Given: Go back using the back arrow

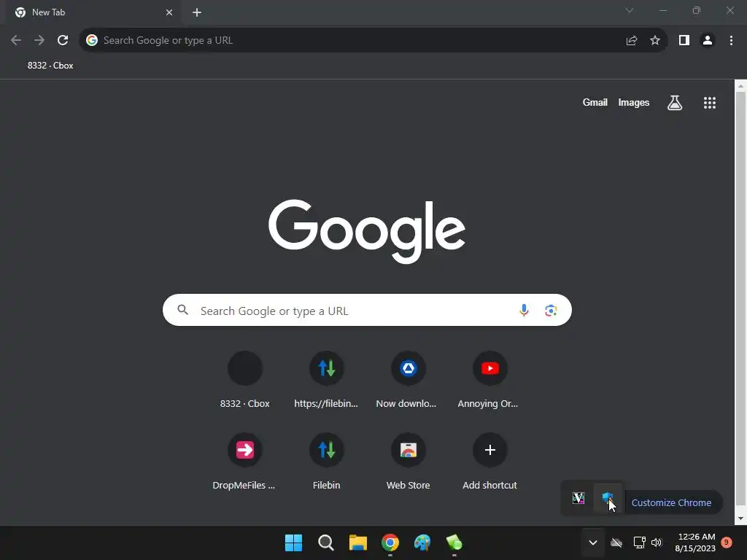Looking at the screenshot, I should [16, 41].
